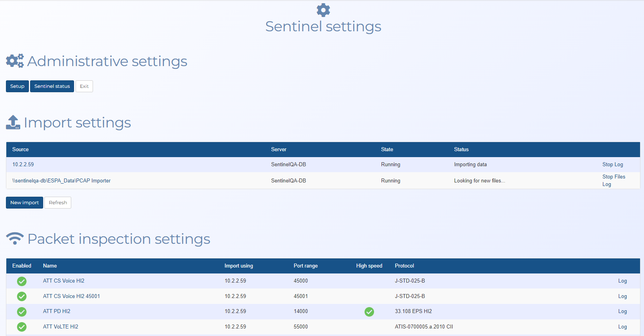The image size is (644, 336).
Task: Open Sentinel status
Action: pos(52,86)
